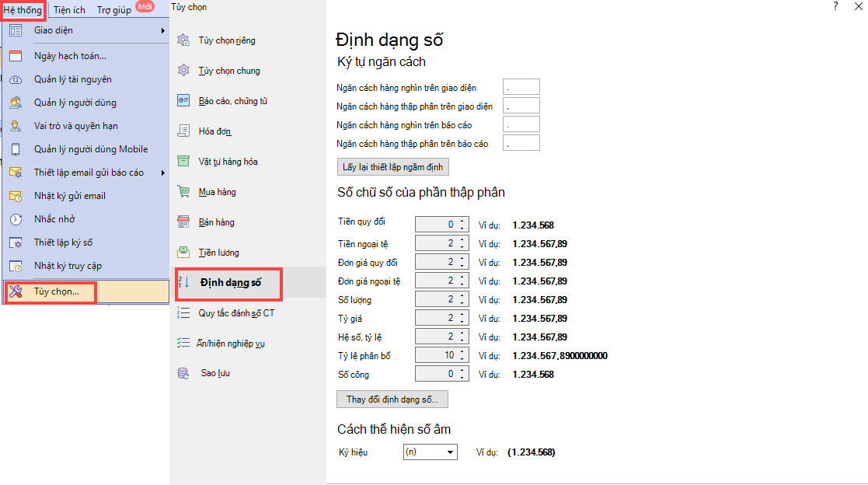Decrease the Tỷ lệ phân bổ decimal stepper
Viewport: 868px width, 485px height.
(463, 359)
